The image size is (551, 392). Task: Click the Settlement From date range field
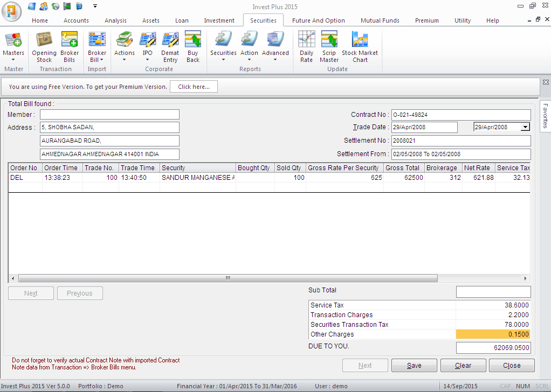(x=461, y=154)
